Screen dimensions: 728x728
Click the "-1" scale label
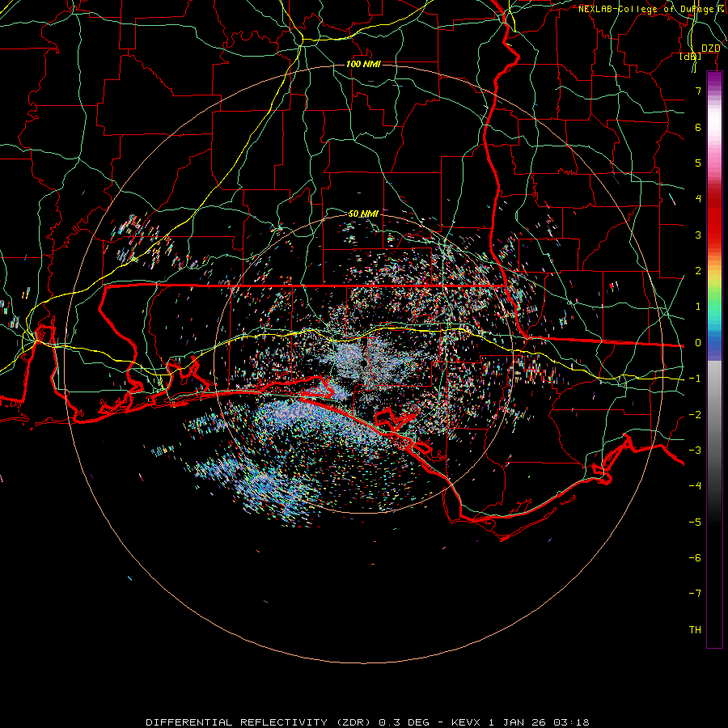point(695,379)
